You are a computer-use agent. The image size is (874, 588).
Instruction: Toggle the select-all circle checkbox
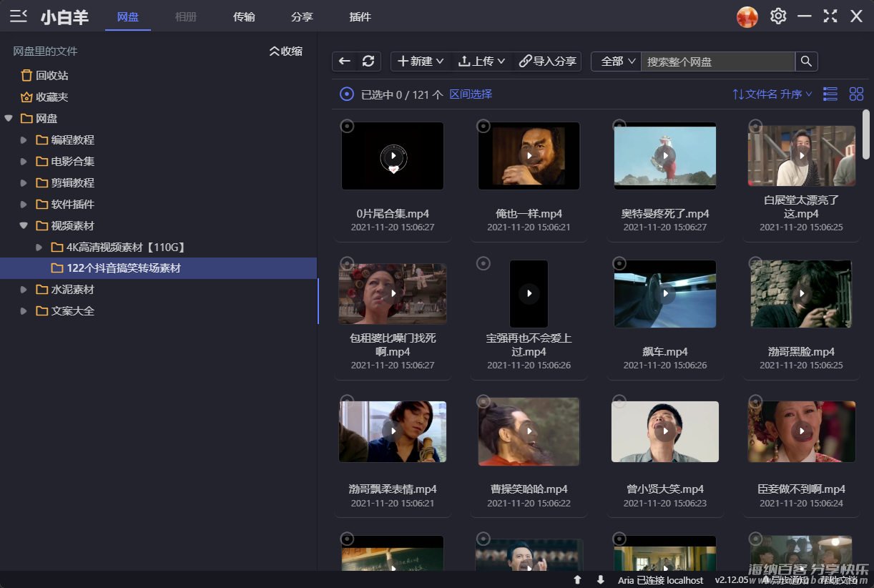(x=347, y=94)
